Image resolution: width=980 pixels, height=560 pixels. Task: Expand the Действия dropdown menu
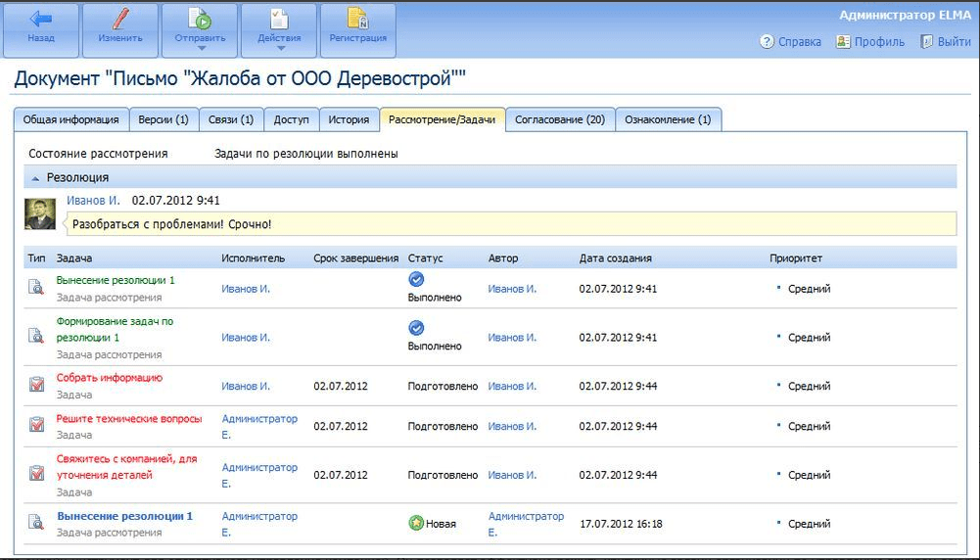tap(279, 46)
